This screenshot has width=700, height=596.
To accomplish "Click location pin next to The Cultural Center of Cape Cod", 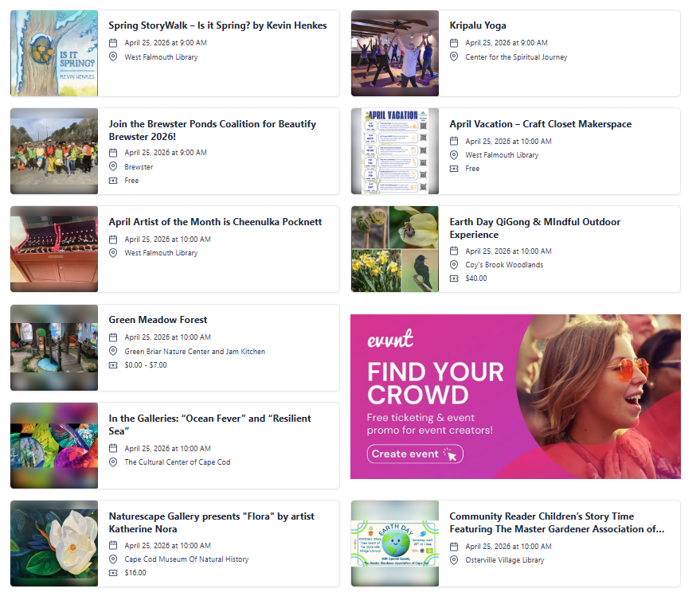I will pos(113,462).
